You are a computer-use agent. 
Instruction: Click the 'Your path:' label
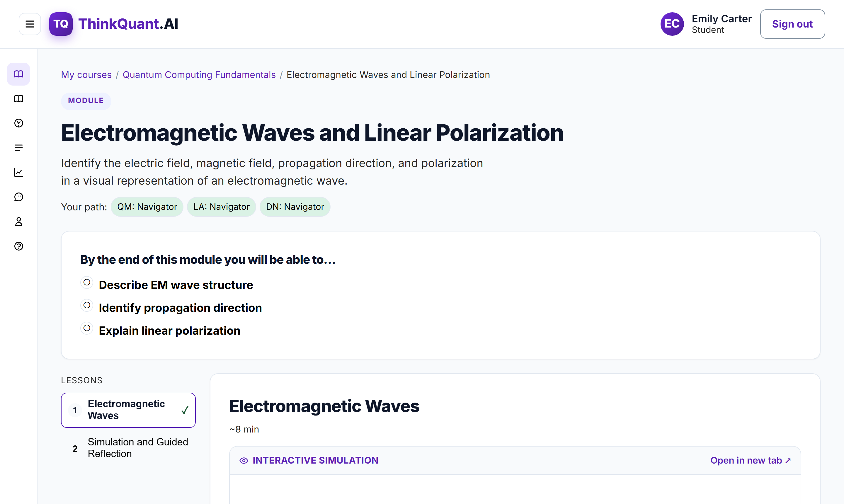[x=84, y=207]
